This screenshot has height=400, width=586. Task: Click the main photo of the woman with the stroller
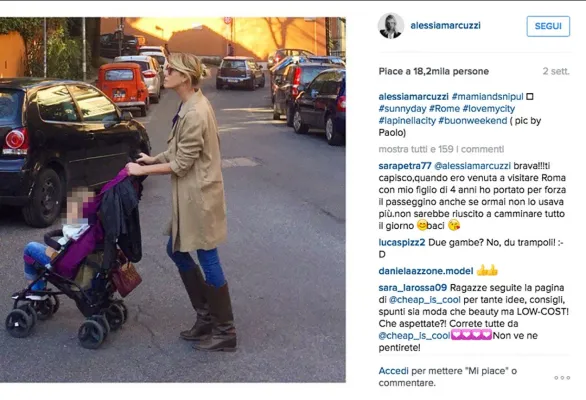pos(173,200)
